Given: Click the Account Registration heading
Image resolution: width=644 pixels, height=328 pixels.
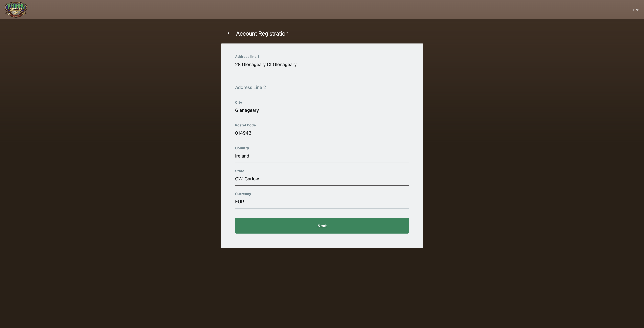Looking at the screenshot, I should coord(262,34).
